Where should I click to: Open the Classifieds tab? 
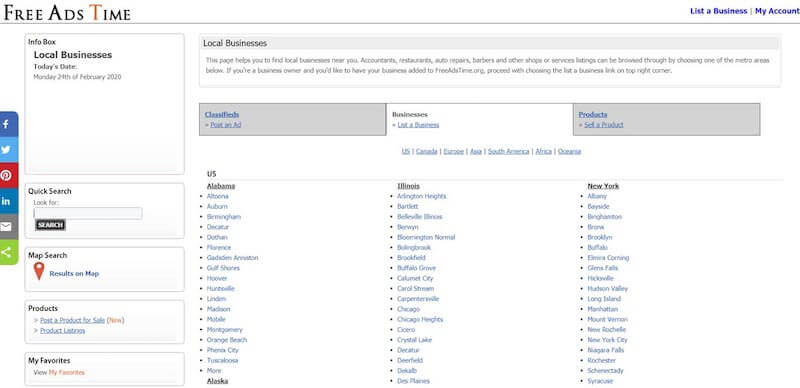coord(221,114)
